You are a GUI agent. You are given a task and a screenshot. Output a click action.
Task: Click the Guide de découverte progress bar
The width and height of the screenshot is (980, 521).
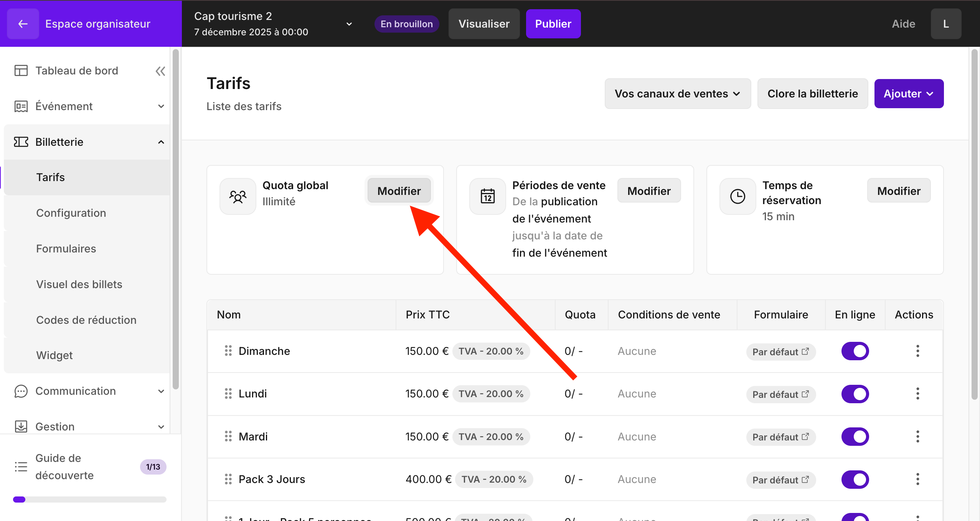[x=89, y=500]
